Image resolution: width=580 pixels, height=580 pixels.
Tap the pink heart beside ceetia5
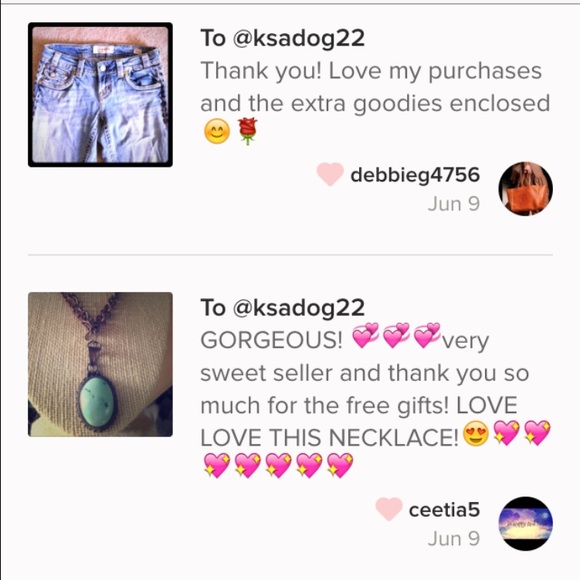click(389, 509)
